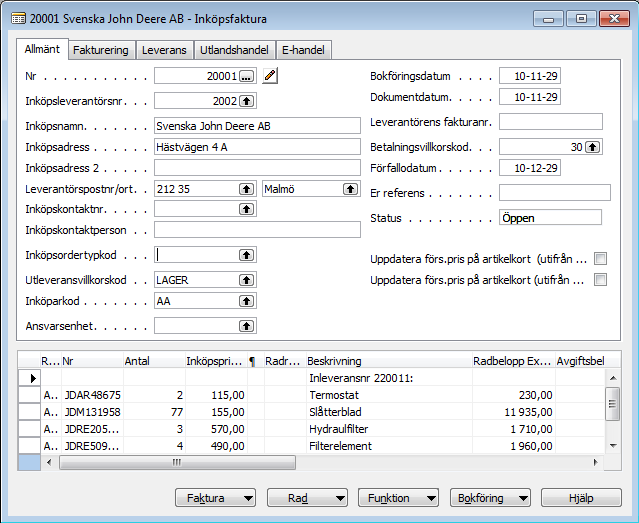639x523 pixels.
Task: Select the Slåtterblad description cell
Action: pos(390,412)
